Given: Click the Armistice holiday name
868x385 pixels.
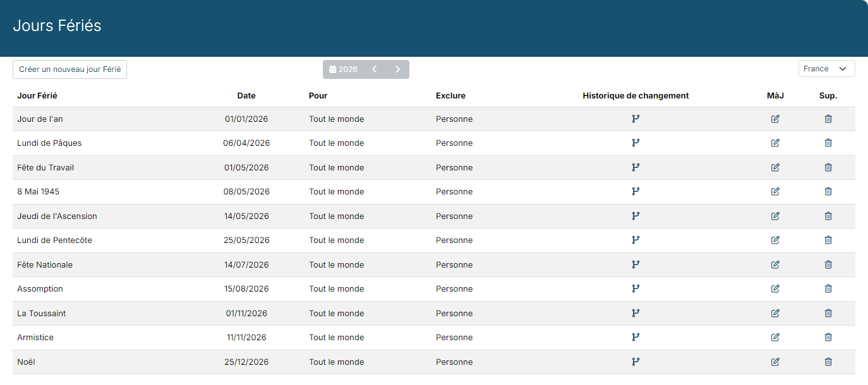Looking at the screenshot, I should [35, 337].
